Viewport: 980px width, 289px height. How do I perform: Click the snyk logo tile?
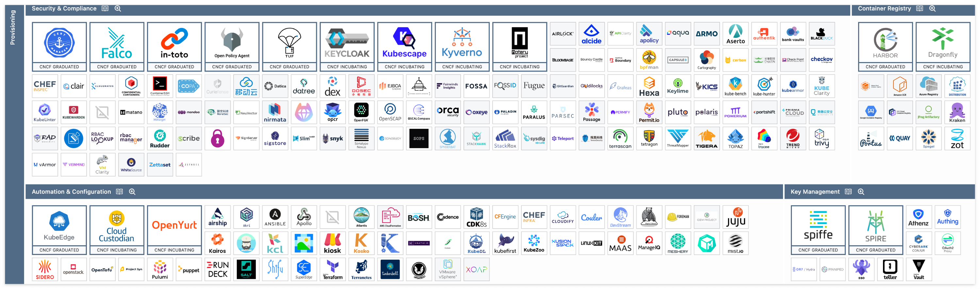pos(333,139)
